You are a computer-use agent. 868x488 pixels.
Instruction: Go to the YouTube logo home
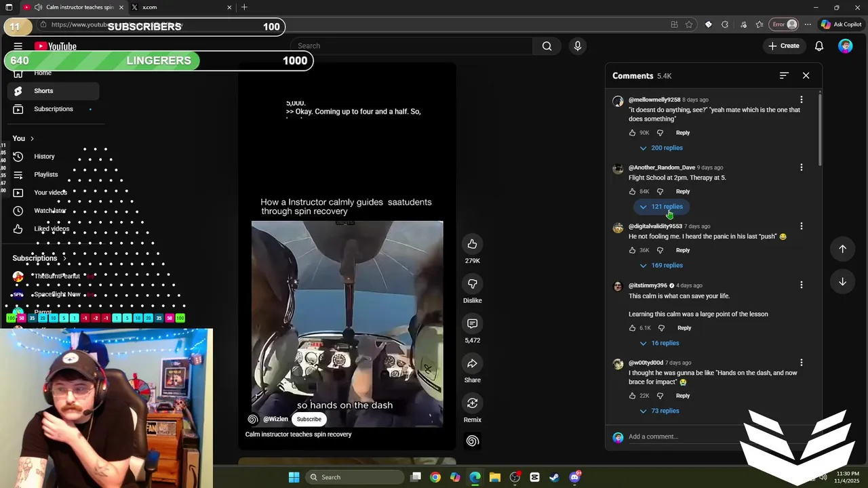point(56,46)
